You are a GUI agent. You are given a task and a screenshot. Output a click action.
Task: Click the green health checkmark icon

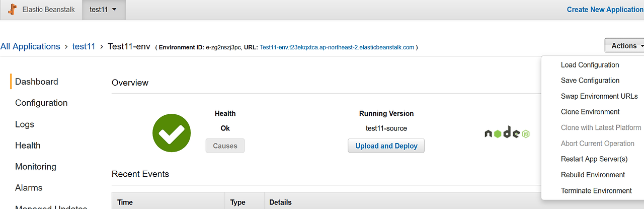click(x=172, y=133)
